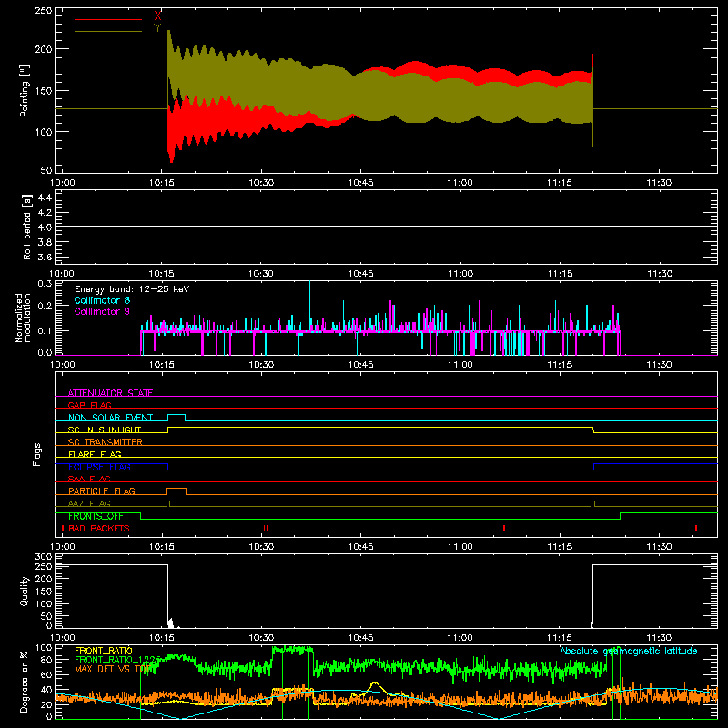Click the green FRONT_RATIO_1225 legend entry
728x728 pixels.
(117, 660)
